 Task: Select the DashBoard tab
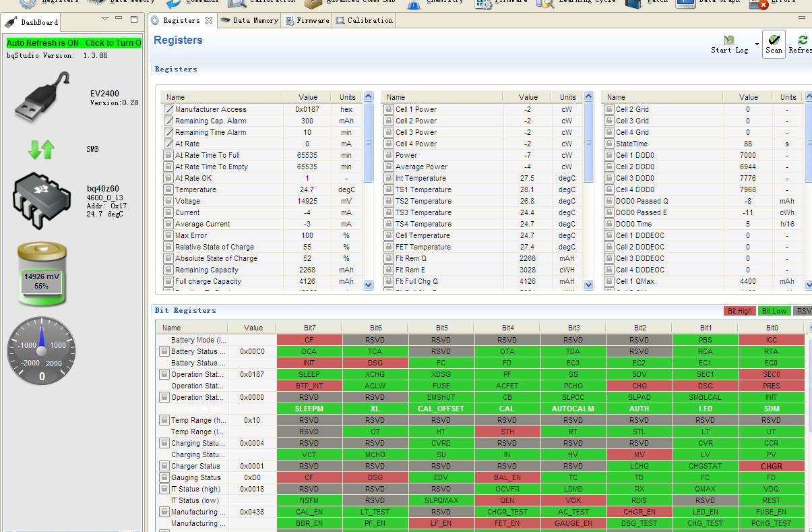point(33,22)
